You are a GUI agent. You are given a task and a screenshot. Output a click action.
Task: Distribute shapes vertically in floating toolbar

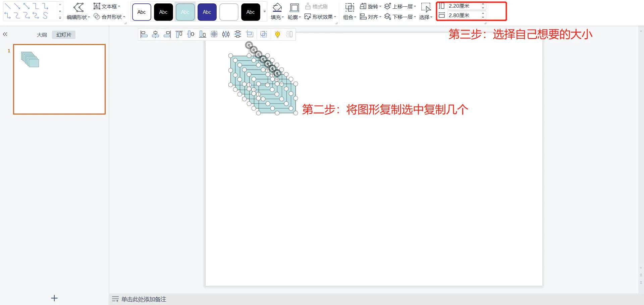click(238, 34)
